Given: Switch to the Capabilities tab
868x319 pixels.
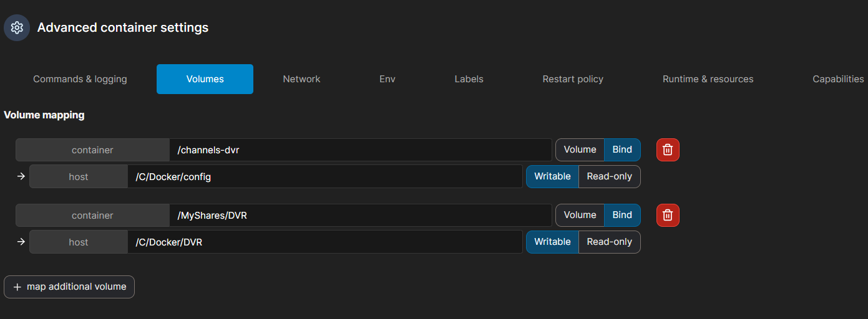Looking at the screenshot, I should point(837,79).
